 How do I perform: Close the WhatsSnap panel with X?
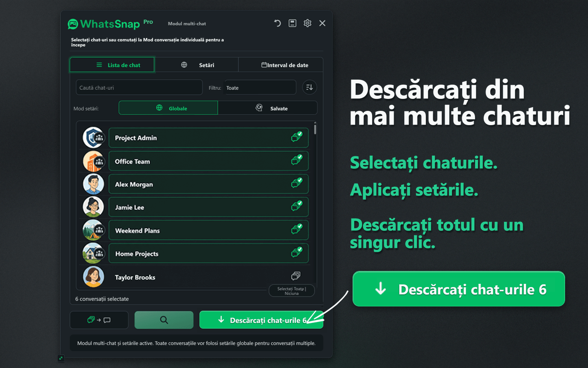point(322,23)
